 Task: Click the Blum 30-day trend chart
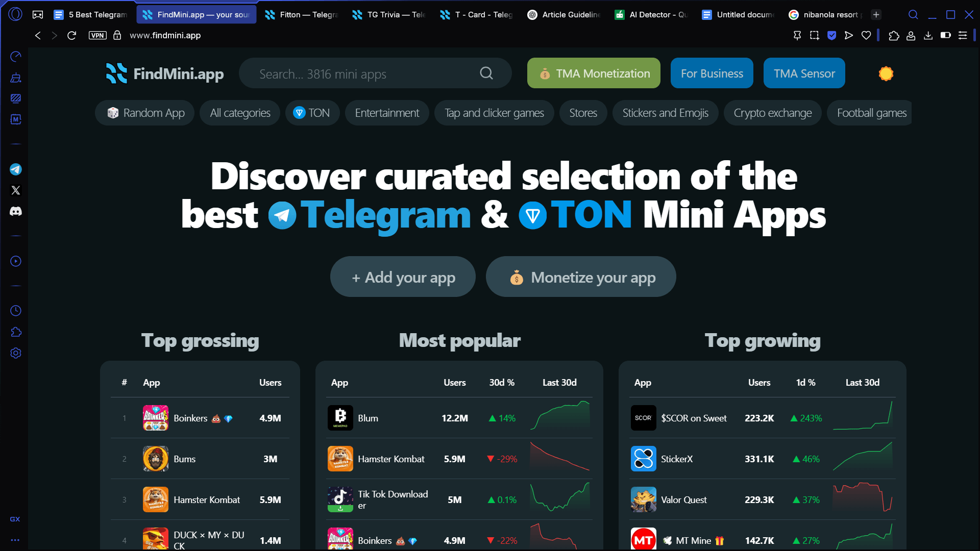560,415
